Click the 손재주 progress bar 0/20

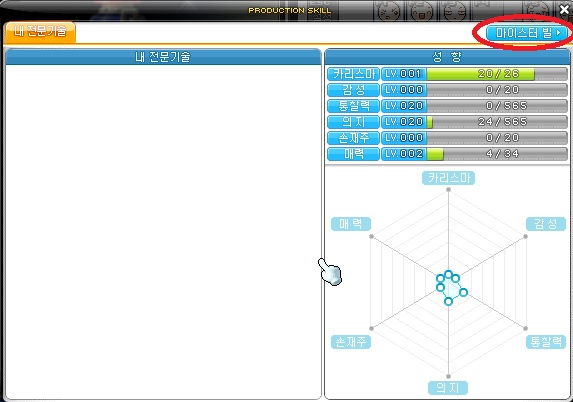click(497, 138)
